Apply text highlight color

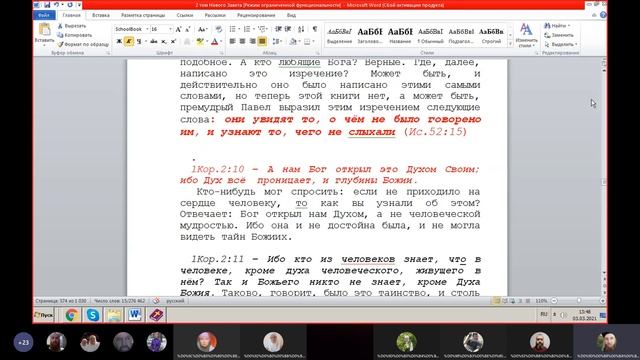(x=200, y=41)
